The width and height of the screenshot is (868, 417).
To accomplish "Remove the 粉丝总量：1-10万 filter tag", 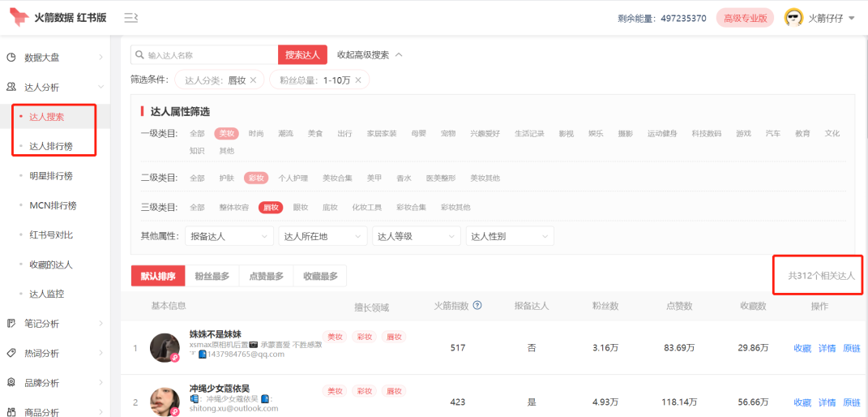I will (358, 80).
